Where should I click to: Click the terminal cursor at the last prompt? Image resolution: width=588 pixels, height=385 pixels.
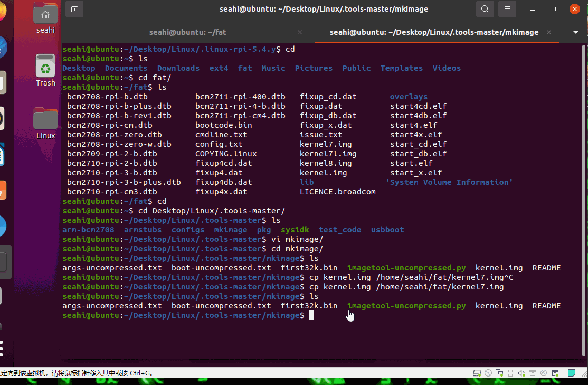click(311, 315)
